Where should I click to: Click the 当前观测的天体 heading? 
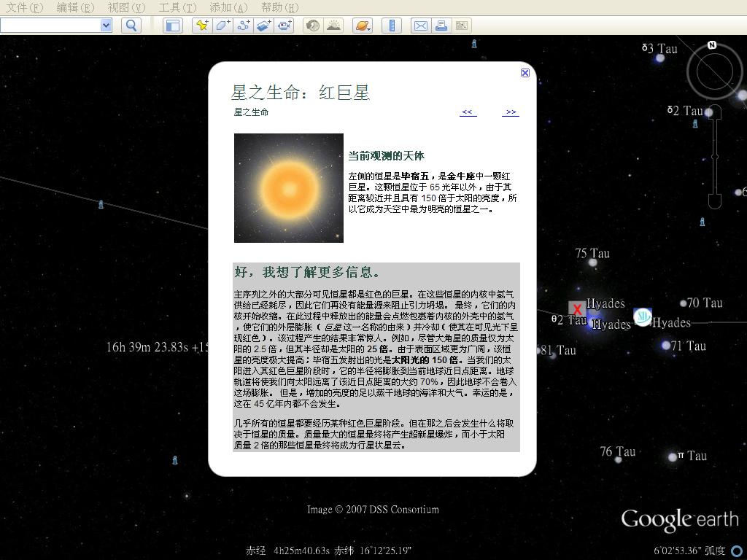(x=387, y=156)
